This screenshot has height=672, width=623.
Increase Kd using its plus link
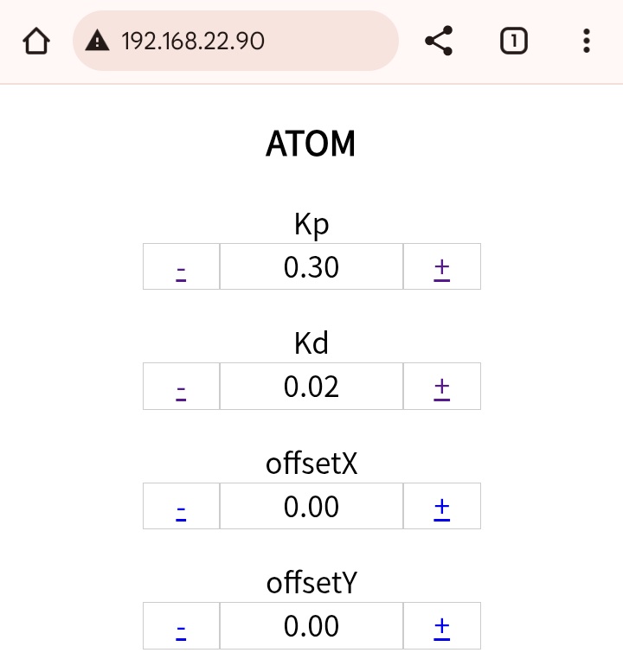[442, 390]
